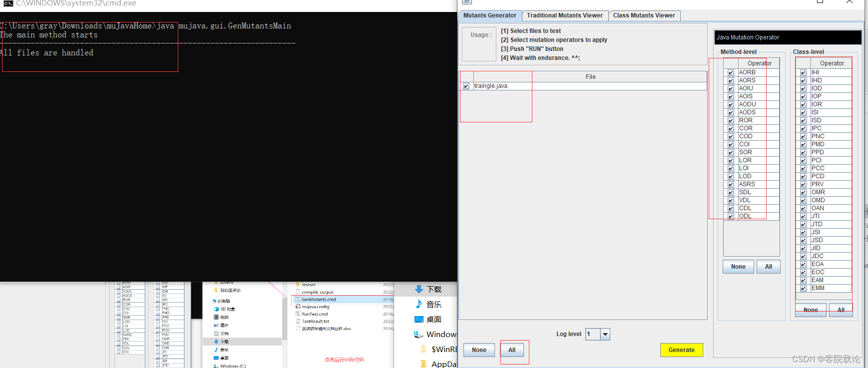The width and height of the screenshot is (868, 368).
Task: Toggle the AORB operator checkbox
Action: (731, 72)
